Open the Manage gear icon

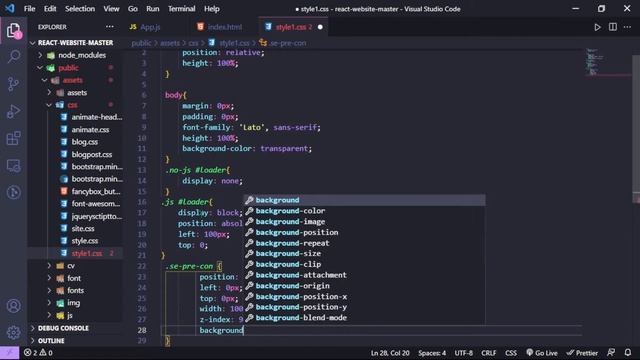coord(13,332)
